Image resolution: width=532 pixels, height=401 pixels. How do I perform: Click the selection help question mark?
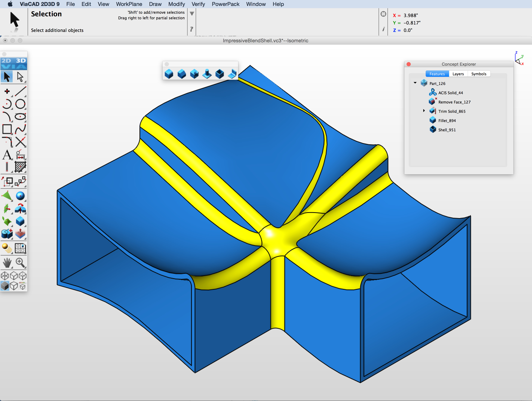point(191,29)
